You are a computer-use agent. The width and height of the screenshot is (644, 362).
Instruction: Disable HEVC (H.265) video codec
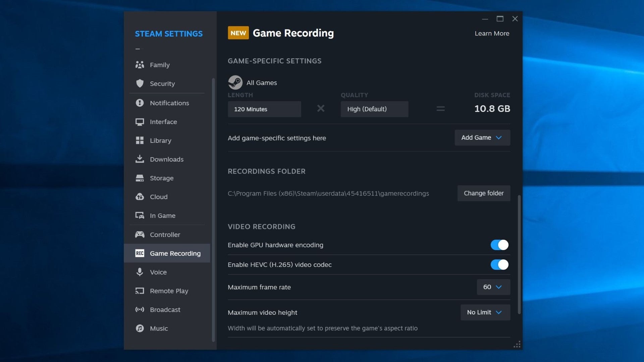499,264
